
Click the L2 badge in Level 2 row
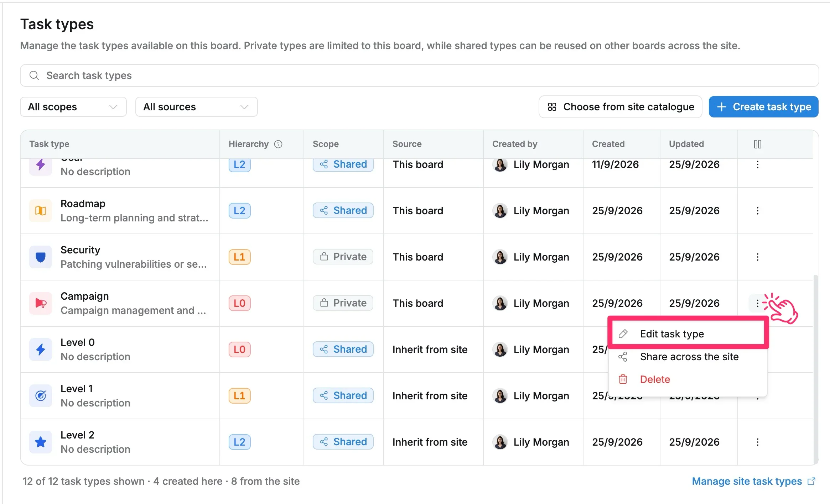239,442
